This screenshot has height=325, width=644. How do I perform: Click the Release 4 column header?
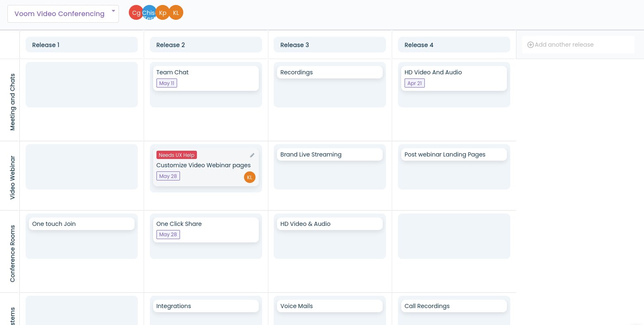[x=454, y=45]
